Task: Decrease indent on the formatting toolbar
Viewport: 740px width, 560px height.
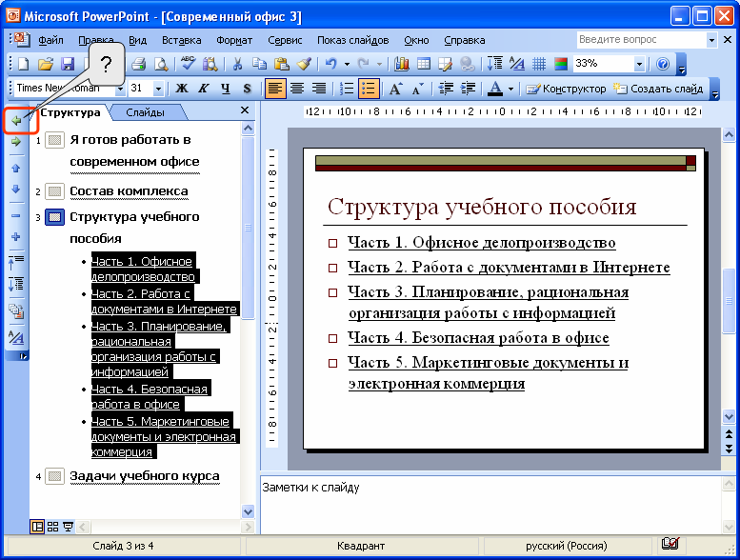Action: coord(446,89)
